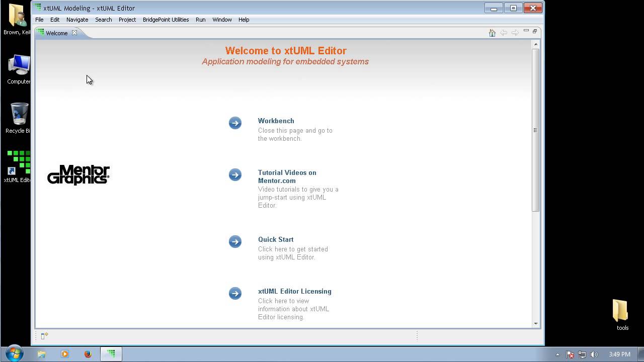Open the Help menu
The image size is (644, 362).
pos(244,20)
